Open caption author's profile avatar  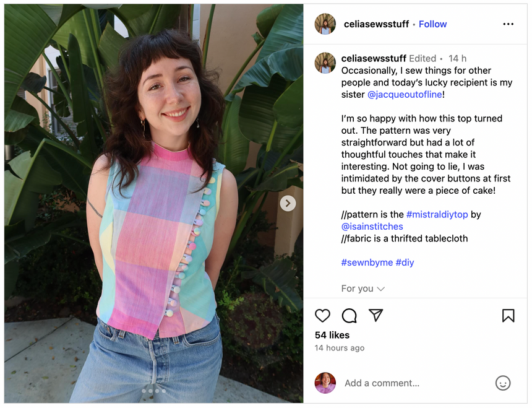325,63
